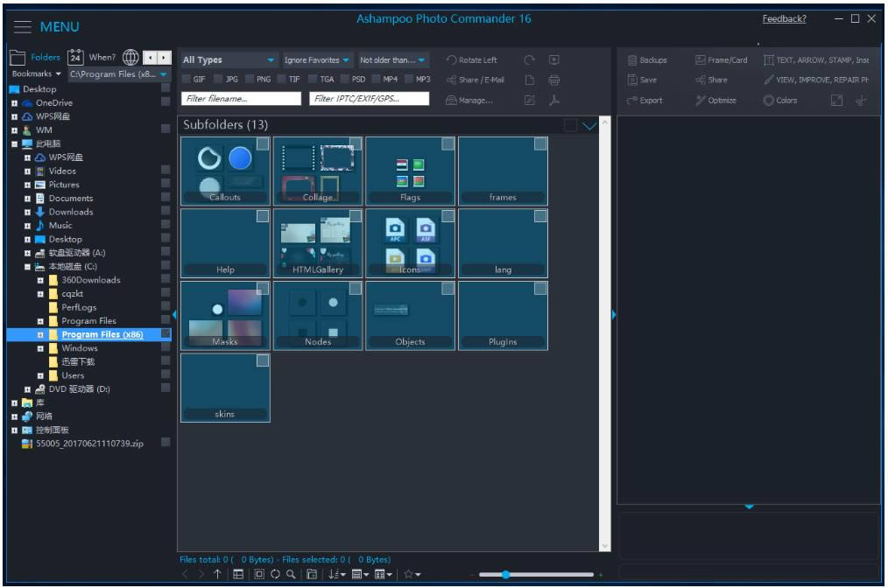Image resolution: width=888 pixels, height=588 pixels.
Task: Enable the TIF file type checkbox
Action: click(x=281, y=79)
